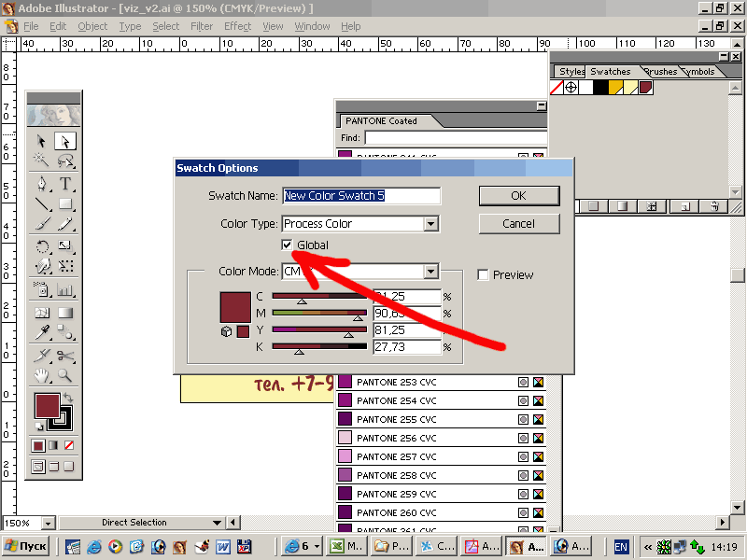Click the Y (yellow) slider
Viewport: 747px width, 560px height.
[x=319, y=330]
